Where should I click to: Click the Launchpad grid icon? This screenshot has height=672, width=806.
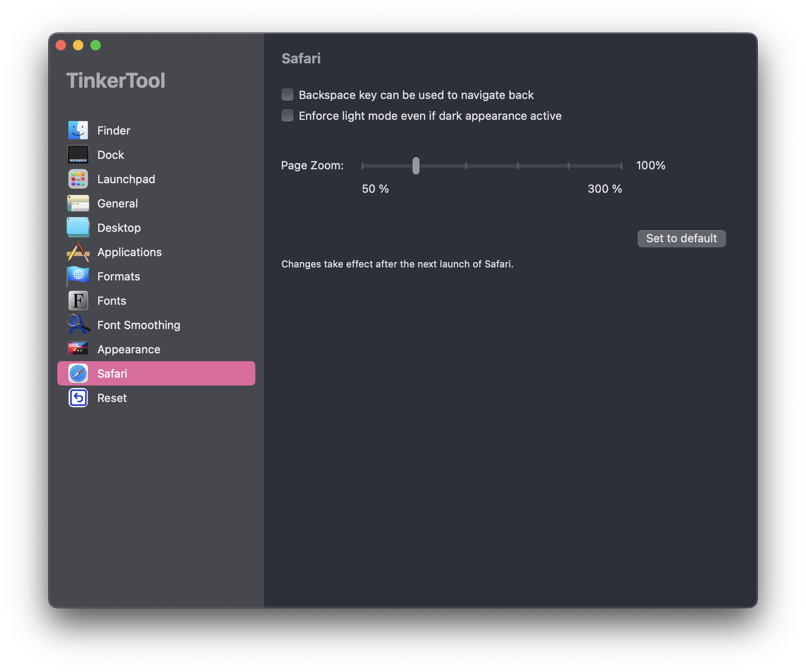click(x=78, y=179)
